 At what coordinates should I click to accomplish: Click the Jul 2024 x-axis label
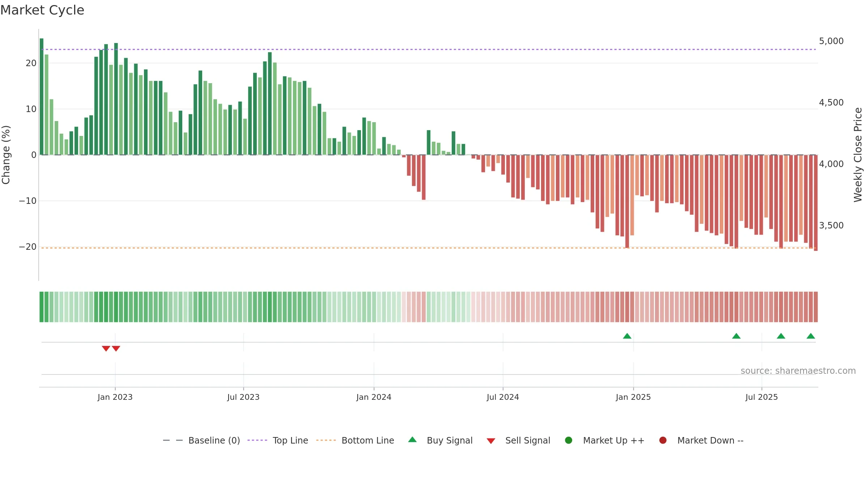click(x=503, y=397)
